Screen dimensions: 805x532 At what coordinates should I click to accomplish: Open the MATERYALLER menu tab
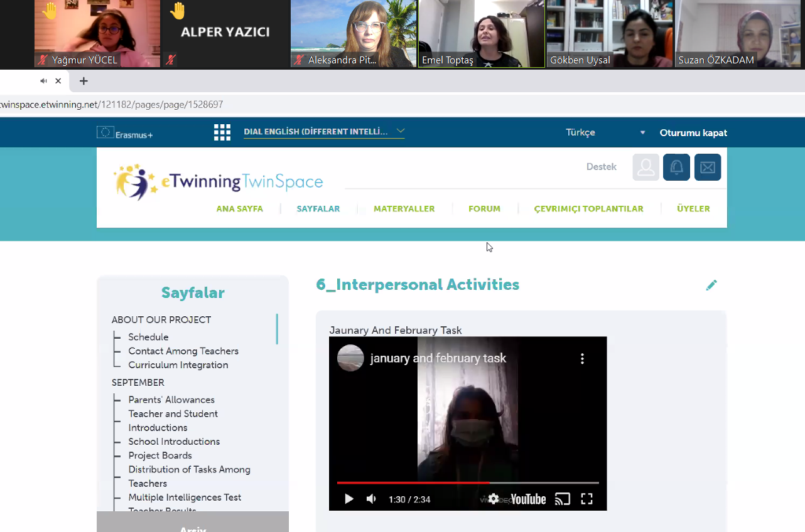(x=404, y=209)
